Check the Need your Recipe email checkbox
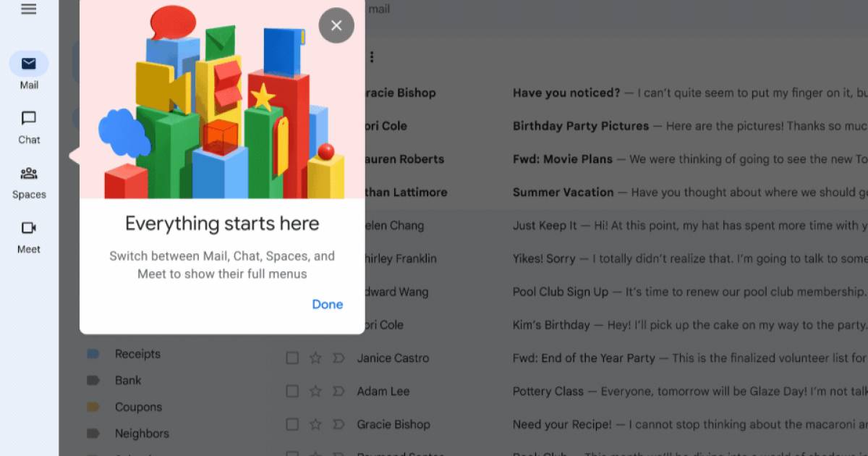868x456 pixels. (x=292, y=425)
